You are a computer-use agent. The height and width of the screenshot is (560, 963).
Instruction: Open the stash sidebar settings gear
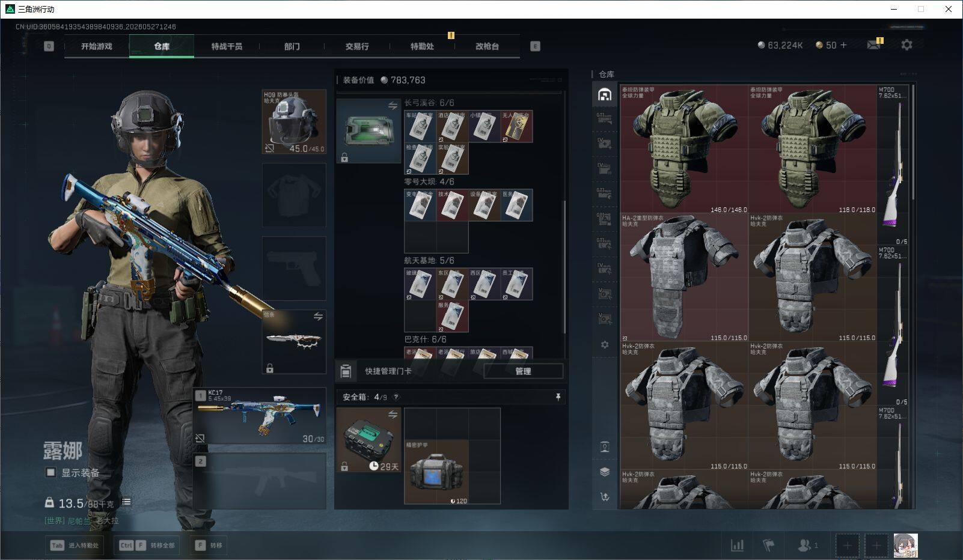(x=605, y=344)
